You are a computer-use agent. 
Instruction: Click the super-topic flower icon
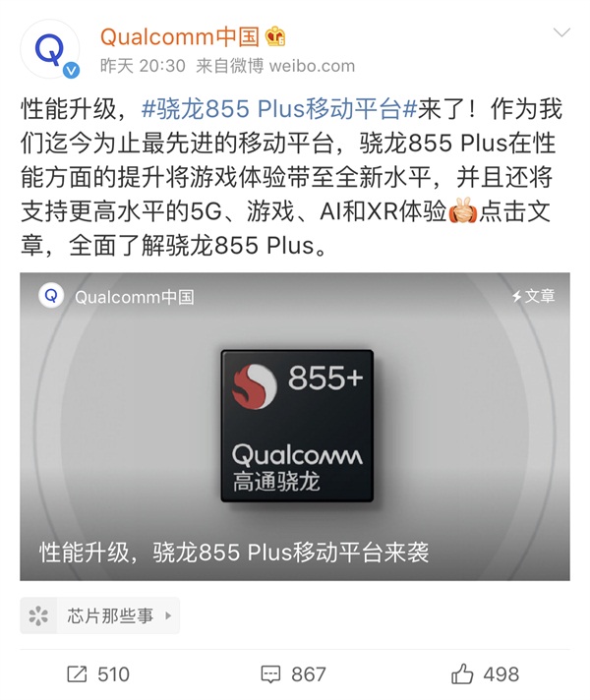coord(38,615)
